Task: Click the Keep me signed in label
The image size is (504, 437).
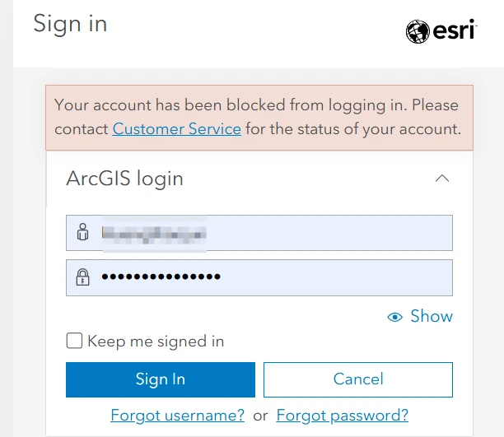Action: coord(156,342)
